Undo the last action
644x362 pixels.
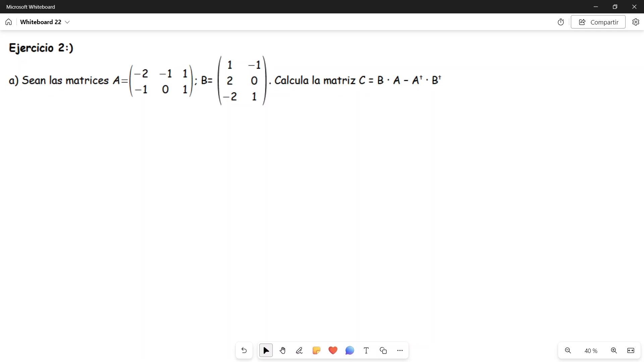(244, 351)
